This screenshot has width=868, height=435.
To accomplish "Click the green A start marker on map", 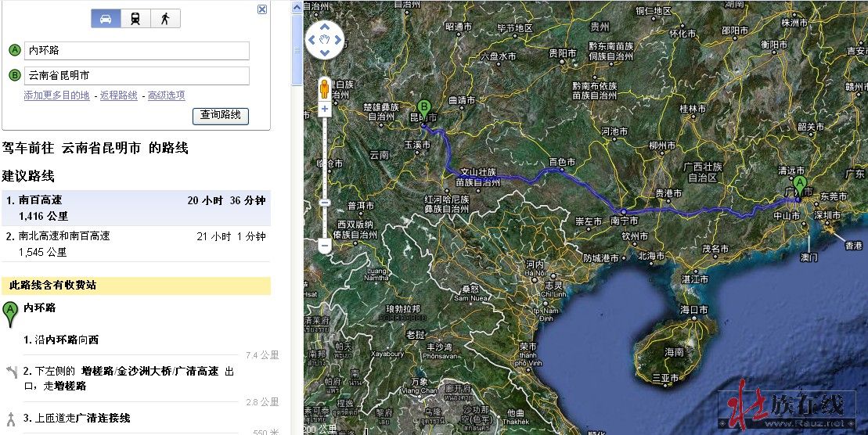I will [x=799, y=185].
